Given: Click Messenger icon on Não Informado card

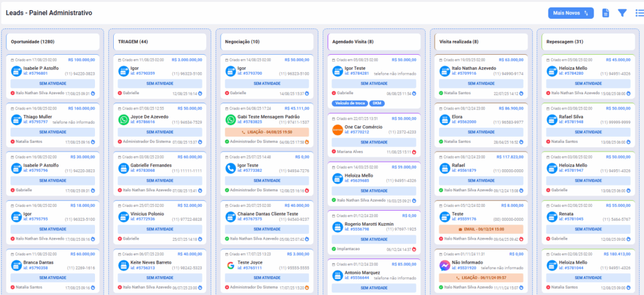Looking at the screenshot, I should coord(445,265).
